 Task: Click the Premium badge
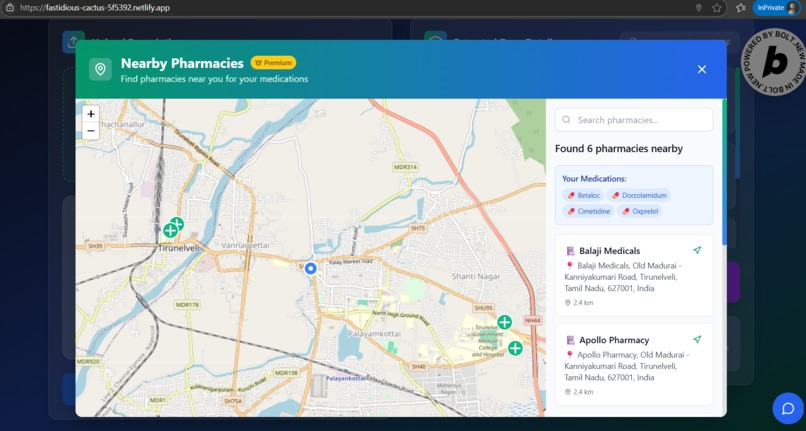(273, 63)
